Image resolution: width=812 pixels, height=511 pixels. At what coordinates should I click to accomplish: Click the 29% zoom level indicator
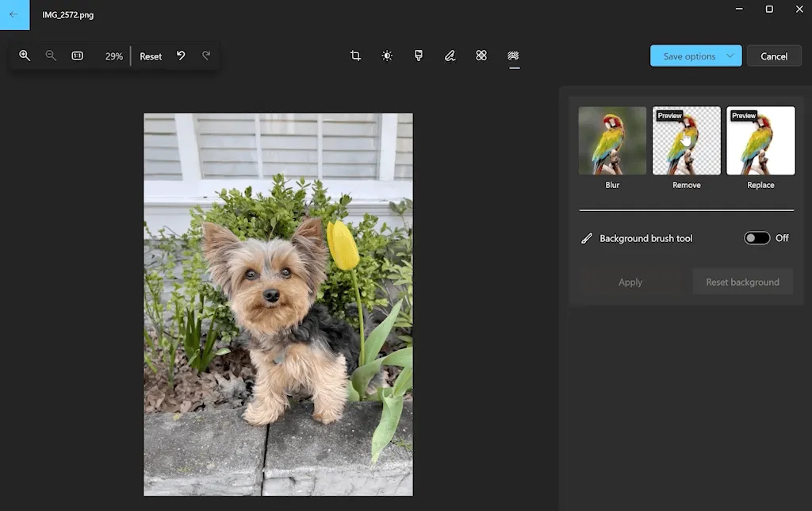[113, 56]
